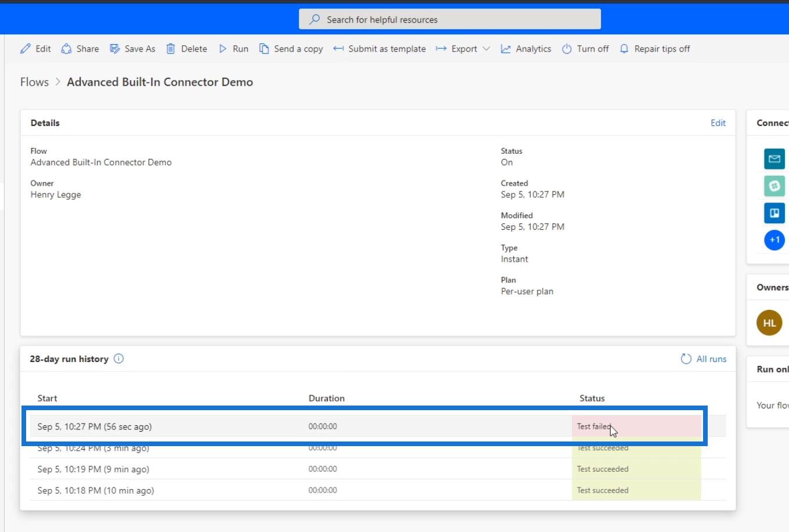The image size is (789, 532).
Task: Click Send a copy toolbar item
Action: pos(291,49)
